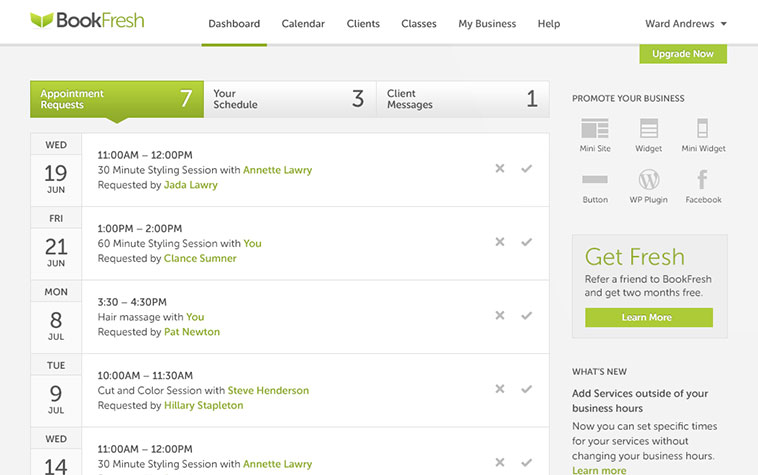Choose the Mini Widget icon
This screenshot has height=475, width=758.
tap(702, 129)
